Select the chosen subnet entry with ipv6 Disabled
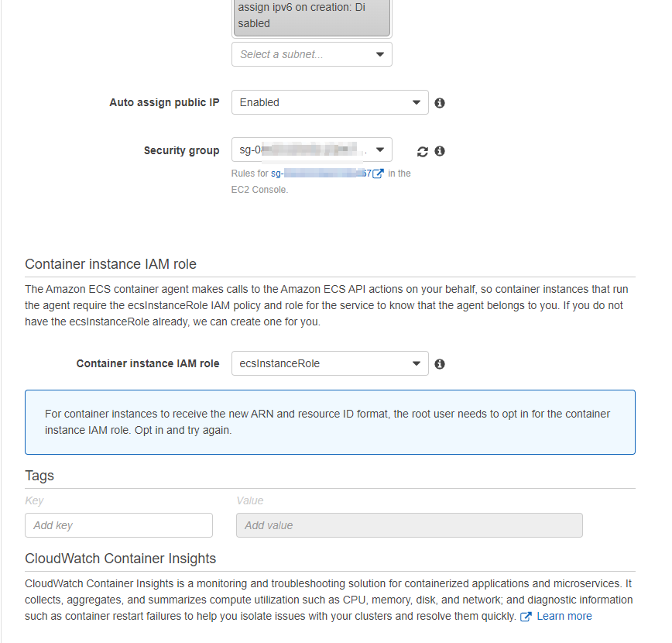 pyautogui.click(x=311, y=16)
